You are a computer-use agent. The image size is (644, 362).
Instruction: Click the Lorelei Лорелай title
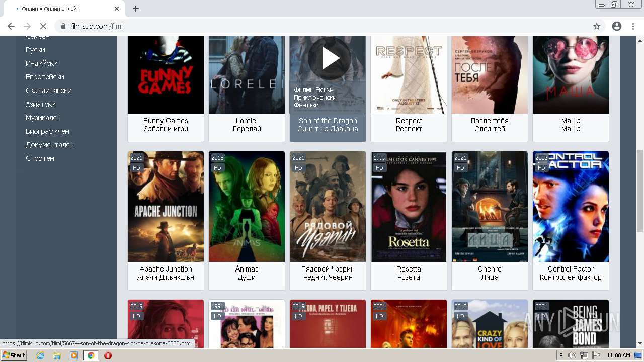pos(247,125)
